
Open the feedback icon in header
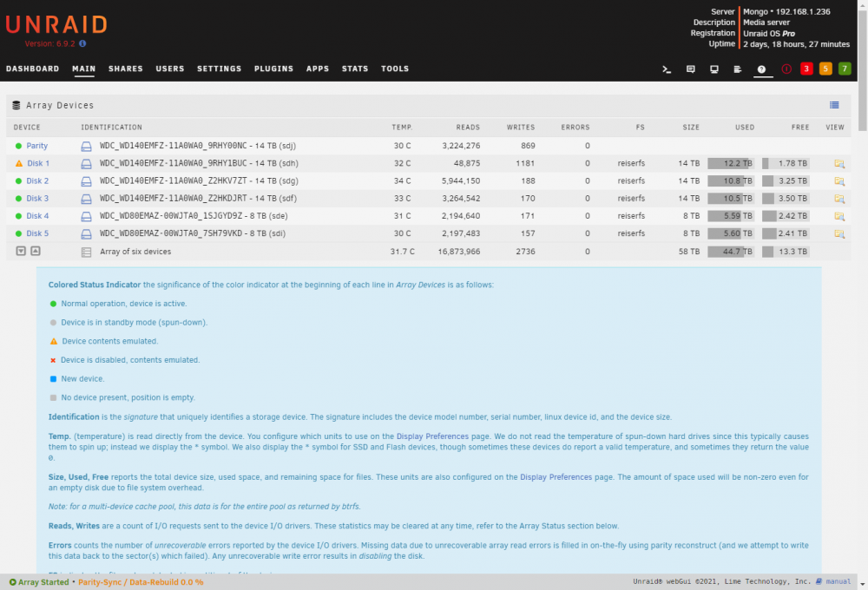(690, 69)
